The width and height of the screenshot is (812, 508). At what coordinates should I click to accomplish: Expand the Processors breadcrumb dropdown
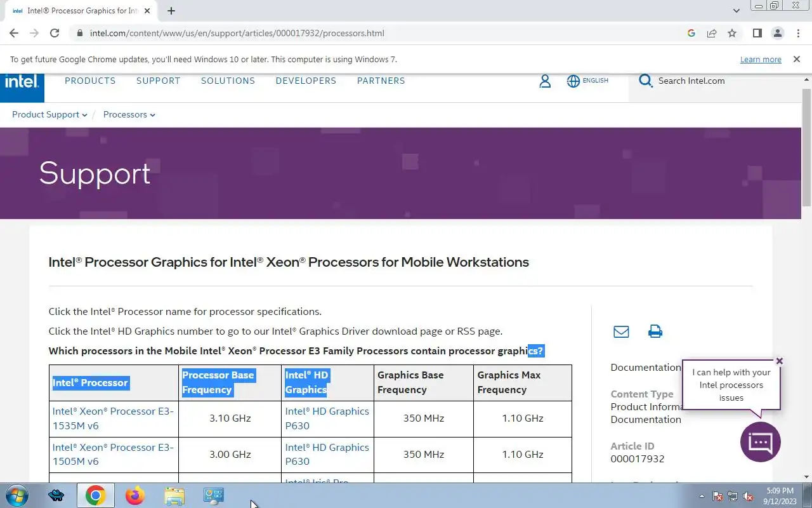tap(129, 114)
